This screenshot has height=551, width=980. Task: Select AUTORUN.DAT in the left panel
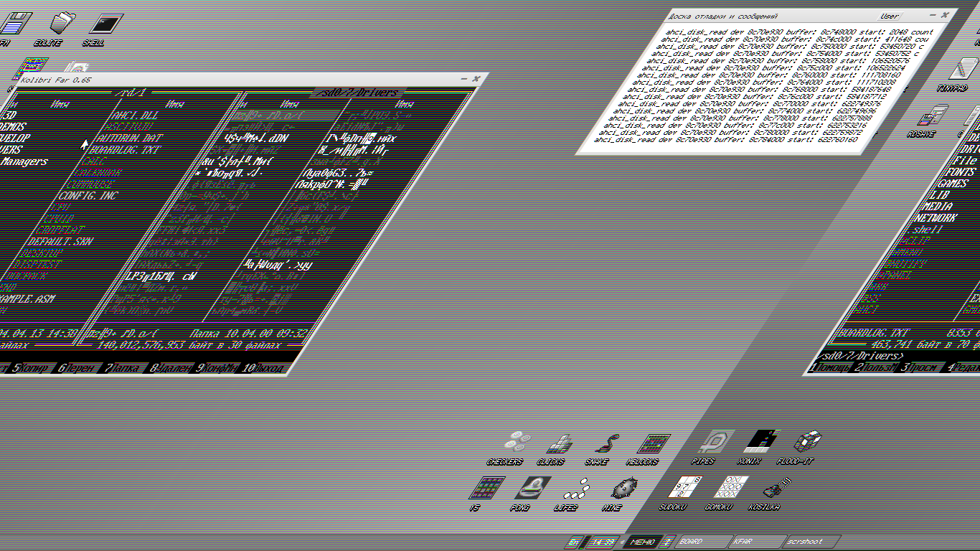tap(126, 138)
